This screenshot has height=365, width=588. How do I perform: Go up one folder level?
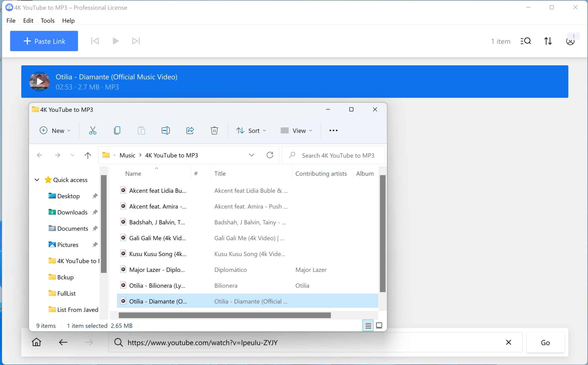(88, 155)
